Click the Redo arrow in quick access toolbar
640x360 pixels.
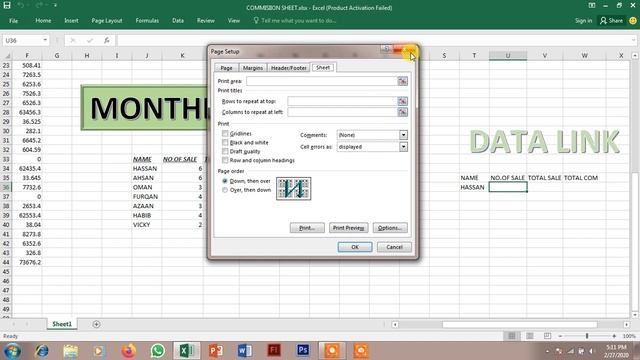coord(39,5)
